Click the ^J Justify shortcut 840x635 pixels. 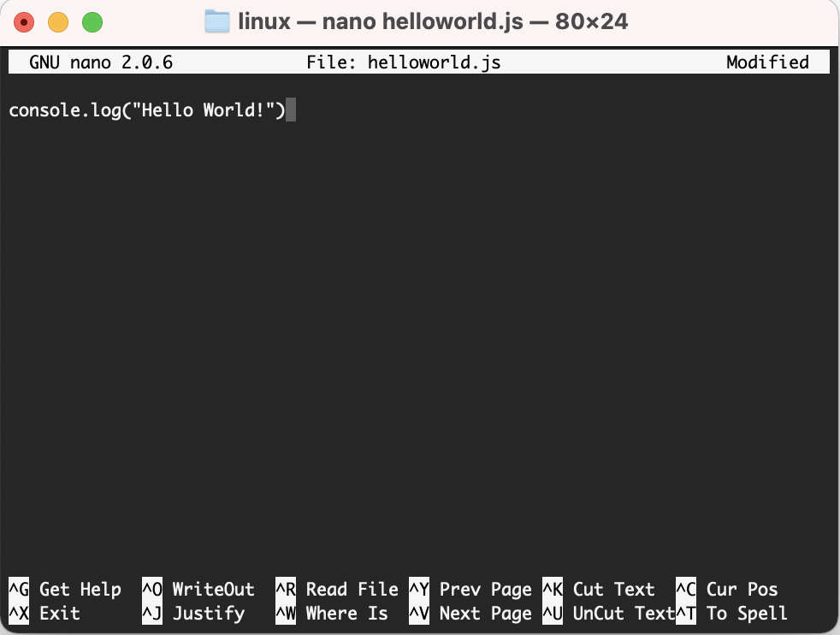coord(193,613)
